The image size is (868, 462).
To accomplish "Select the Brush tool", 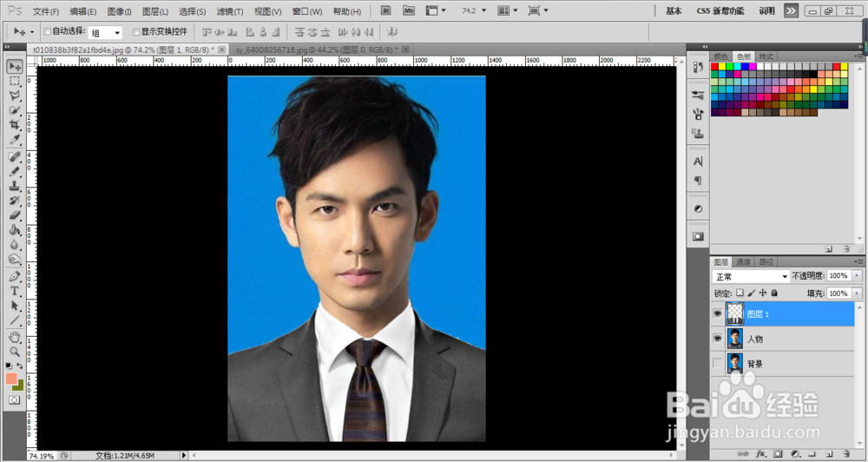I will 15,171.
